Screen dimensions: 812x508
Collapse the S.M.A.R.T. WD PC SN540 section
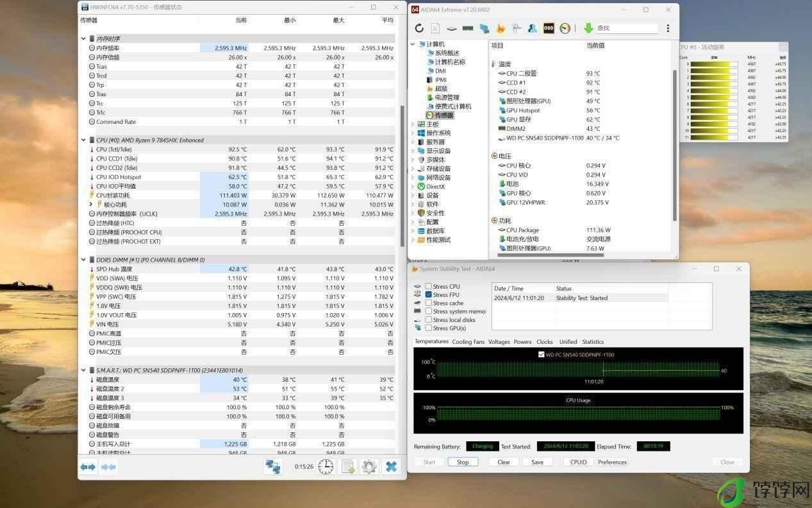pyautogui.click(x=83, y=370)
